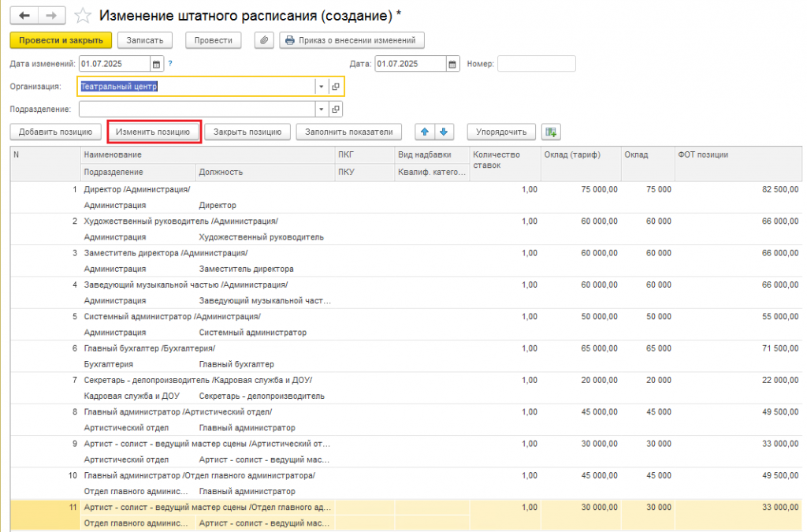The width and height of the screenshot is (807, 532).
Task: Add document to favorites with star icon
Action: [x=83, y=16]
